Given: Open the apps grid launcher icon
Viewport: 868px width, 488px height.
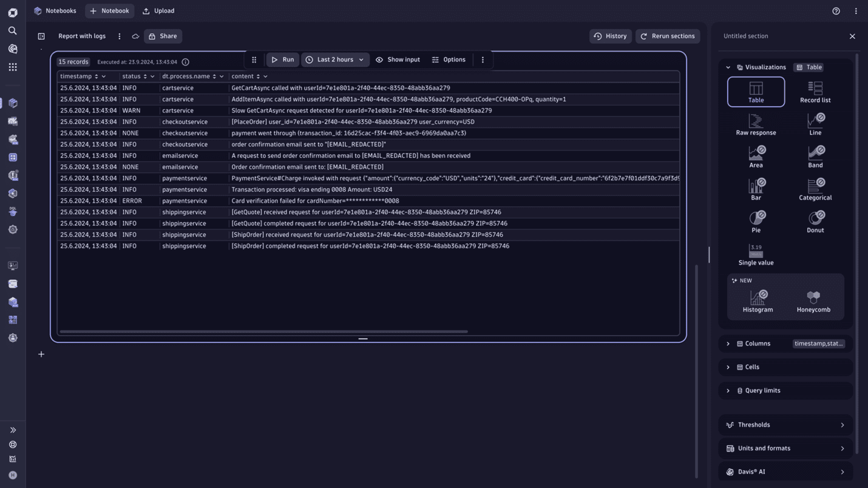Looking at the screenshot, I should [13, 67].
